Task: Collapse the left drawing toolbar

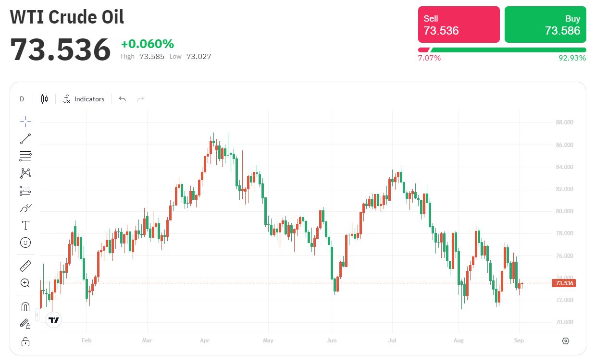Action: click(x=37, y=315)
